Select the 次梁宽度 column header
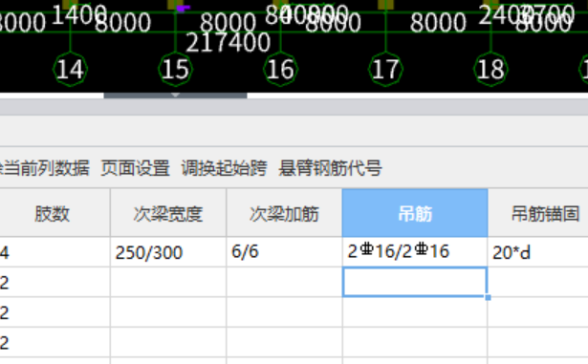Screen dimensions: 588x364 pos(168,213)
